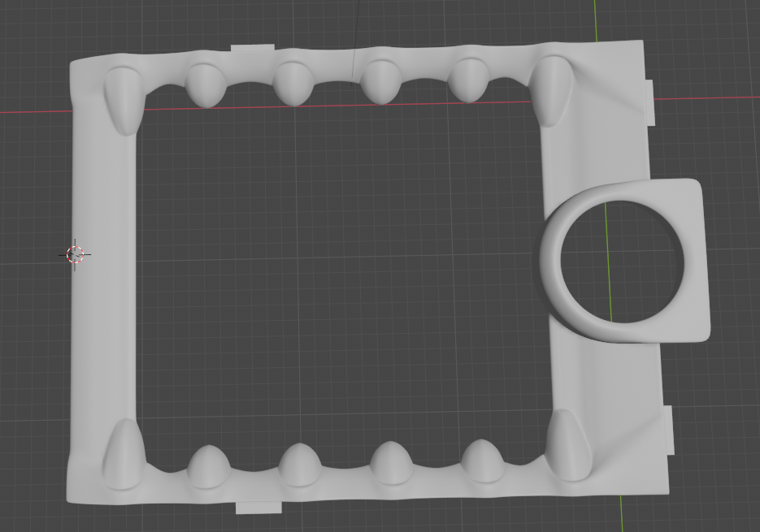Click the second small tooth in top row
The image size is (760, 532).
pyautogui.click(x=293, y=83)
